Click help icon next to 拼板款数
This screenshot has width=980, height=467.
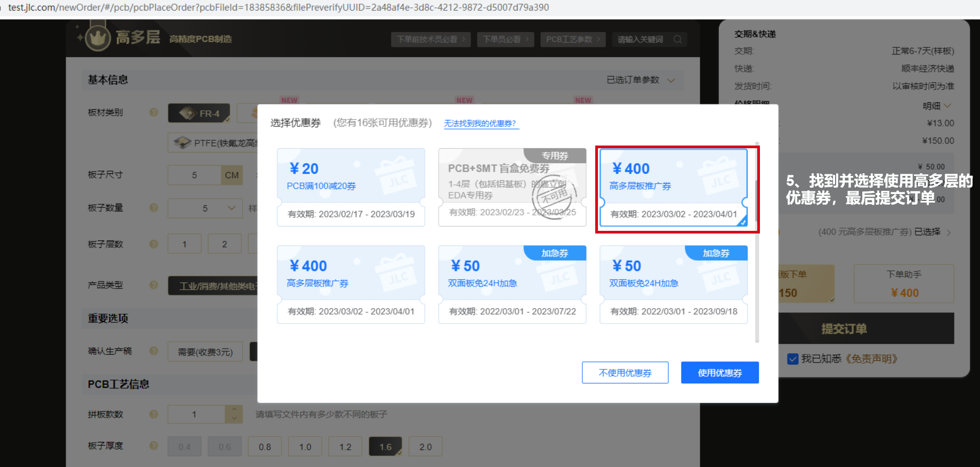coord(153,414)
